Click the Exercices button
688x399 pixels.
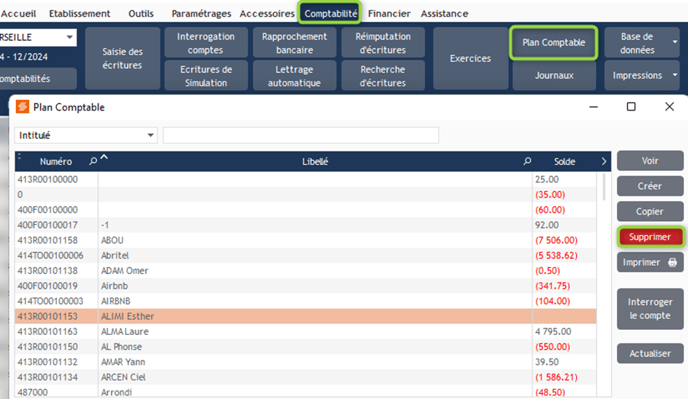click(470, 58)
